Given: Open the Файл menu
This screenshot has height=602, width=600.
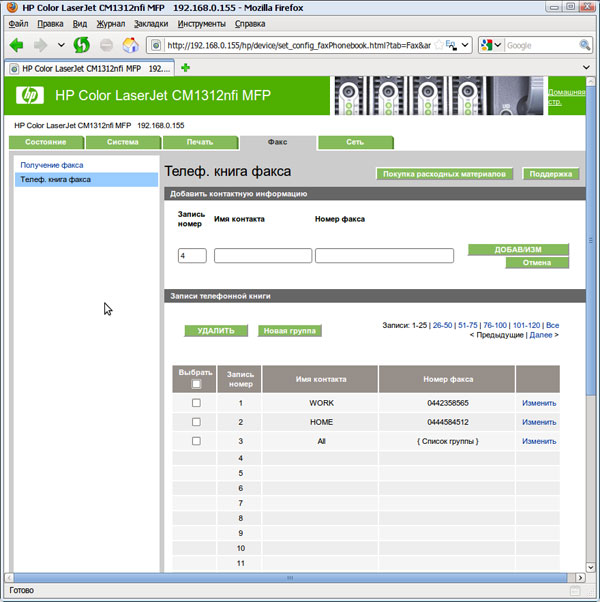Looking at the screenshot, I should (x=18, y=24).
